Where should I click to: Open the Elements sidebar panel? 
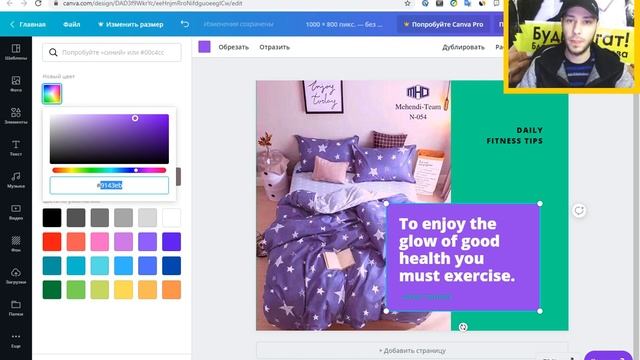16,116
